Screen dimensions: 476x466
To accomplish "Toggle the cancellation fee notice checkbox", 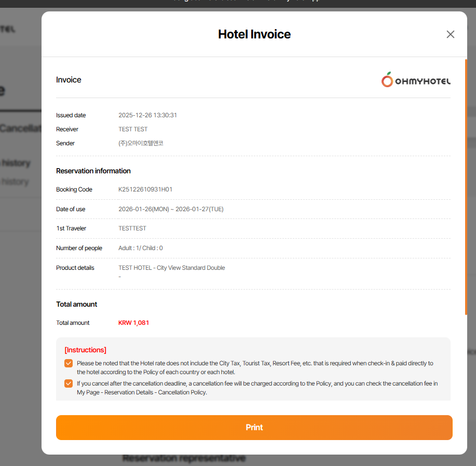I will point(69,384).
